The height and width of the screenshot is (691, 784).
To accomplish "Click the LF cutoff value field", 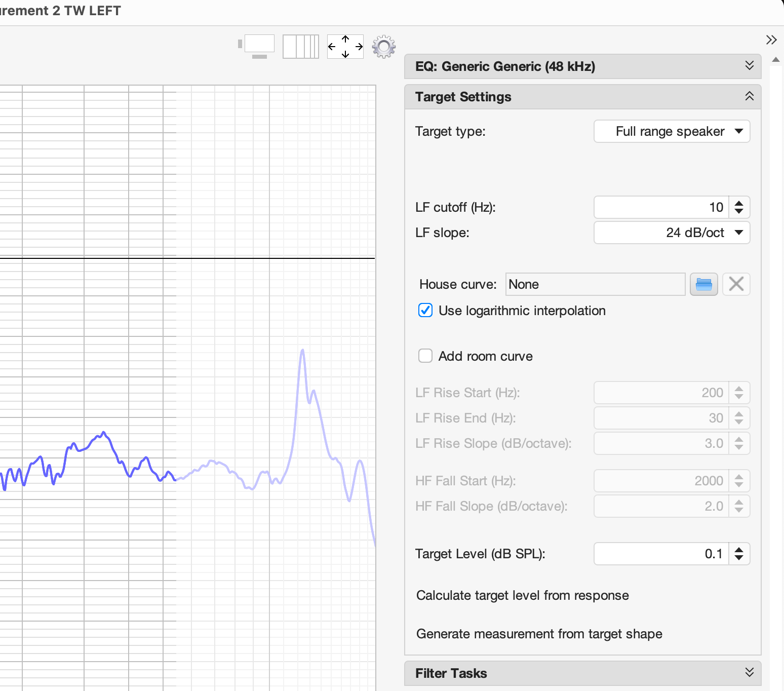I will 661,207.
